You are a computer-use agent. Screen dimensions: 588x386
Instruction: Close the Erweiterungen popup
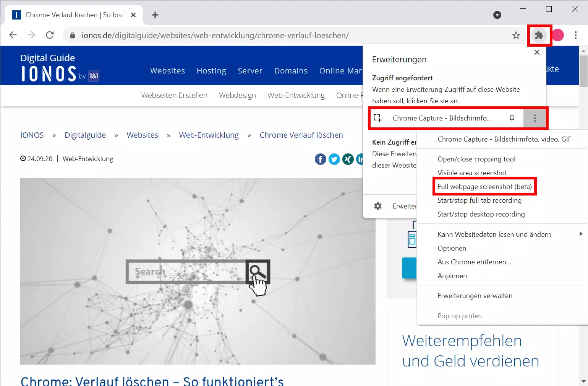(x=537, y=52)
